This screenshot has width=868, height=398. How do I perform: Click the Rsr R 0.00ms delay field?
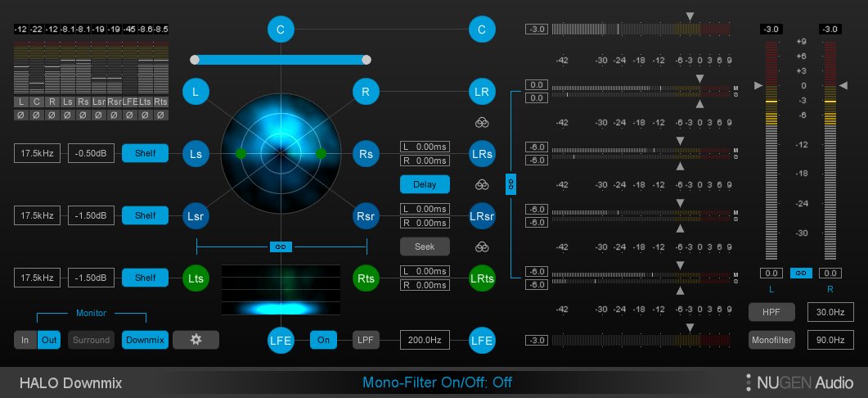point(425,223)
